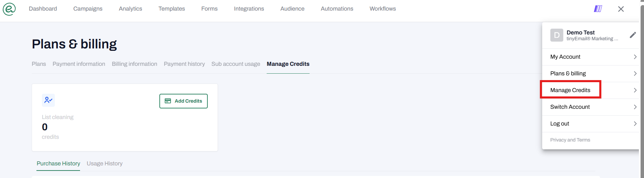The height and width of the screenshot is (178, 644).
Task: Click the vertical scrollbar on right edge
Action: click(642, 89)
